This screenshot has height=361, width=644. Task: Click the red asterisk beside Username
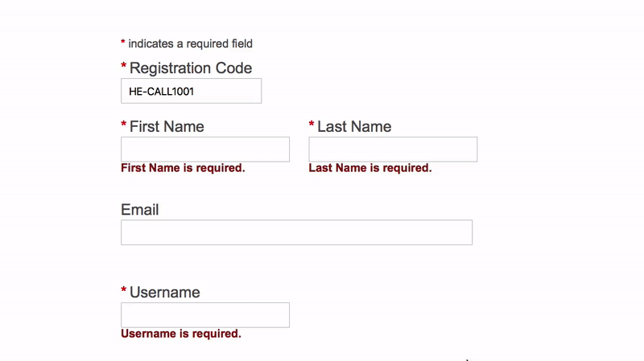pyautogui.click(x=124, y=290)
